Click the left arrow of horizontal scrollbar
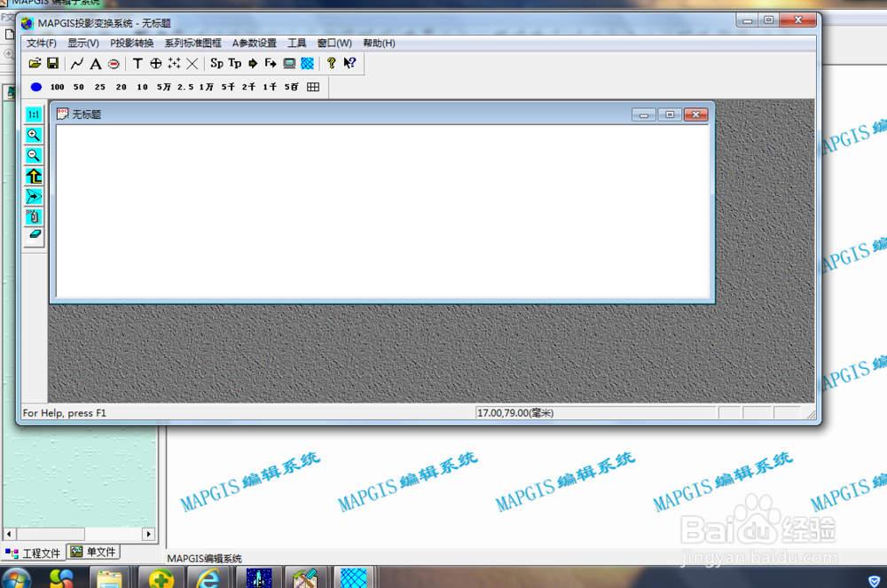This screenshot has width=887, height=588. click(x=9, y=534)
